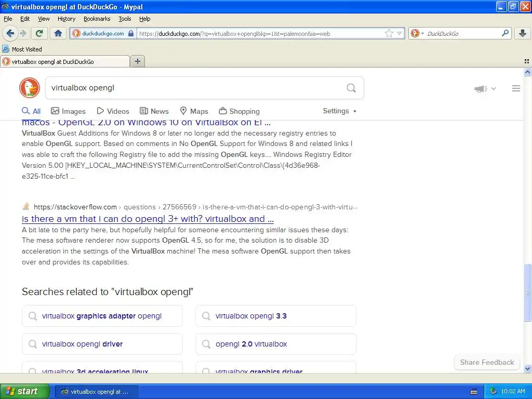Open the History menu
The width and height of the screenshot is (532, 399).
(66, 19)
